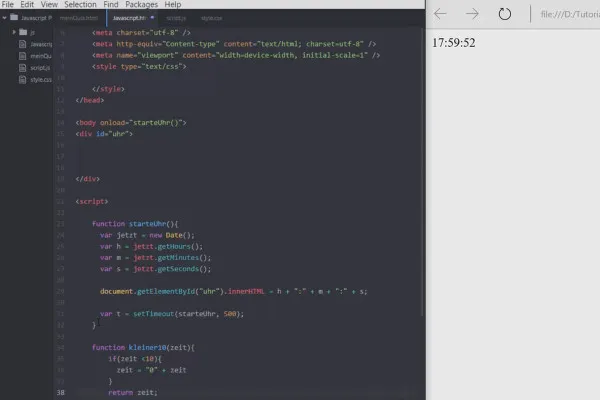The height and width of the screenshot is (400, 600).
Task: Click the 'zeit = "0" + zeit' line
Action: (151, 370)
